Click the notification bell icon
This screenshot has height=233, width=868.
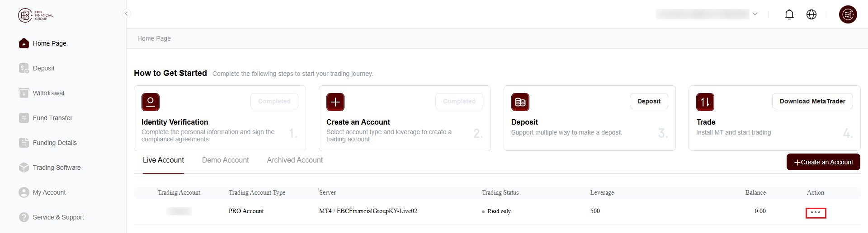[x=789, y=14]
